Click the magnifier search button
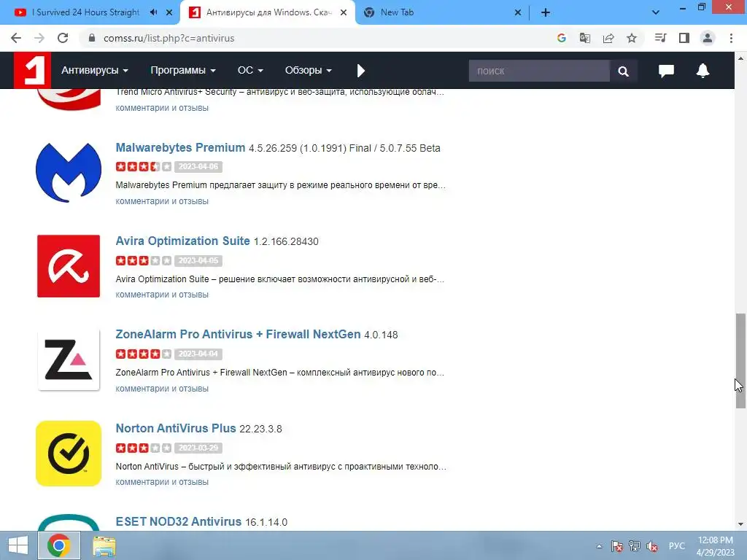Screen dimensions: 747x560 [623, 71]
